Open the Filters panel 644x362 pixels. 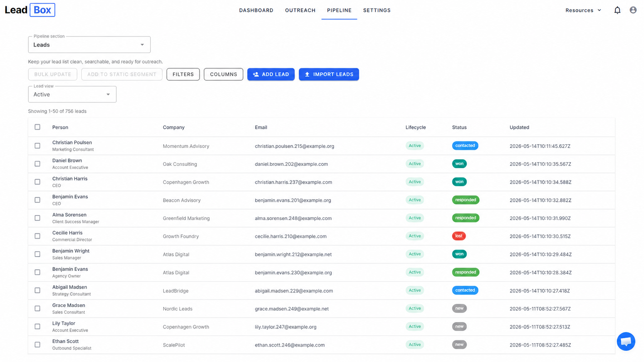pos(183,74)
